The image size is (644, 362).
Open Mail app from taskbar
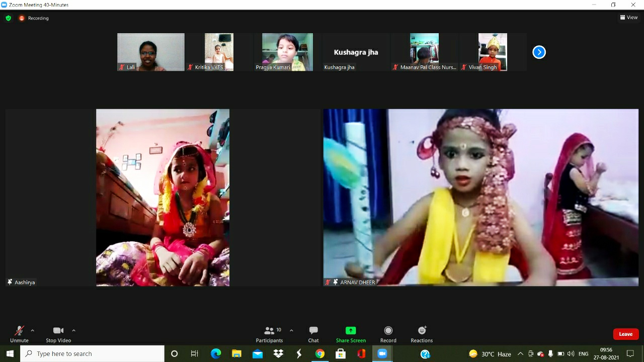(258, 354)
